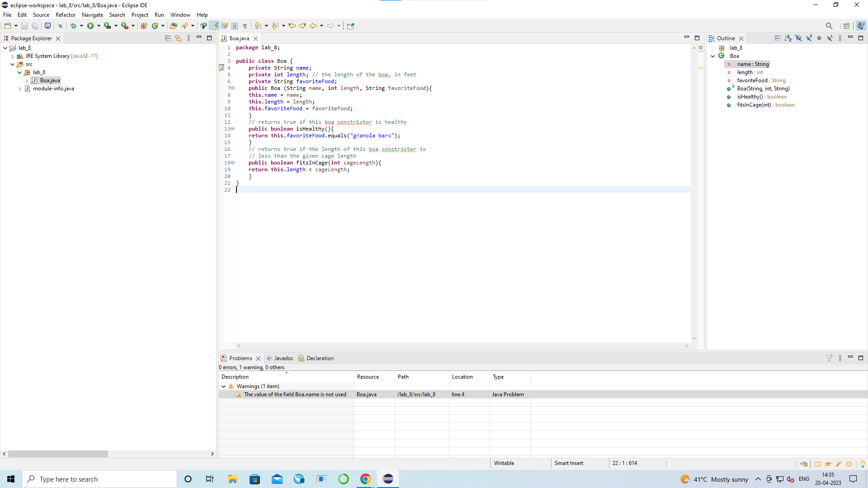Open Chrome from the Windows taskbar
Screen dimensions: 868x488
366,479
